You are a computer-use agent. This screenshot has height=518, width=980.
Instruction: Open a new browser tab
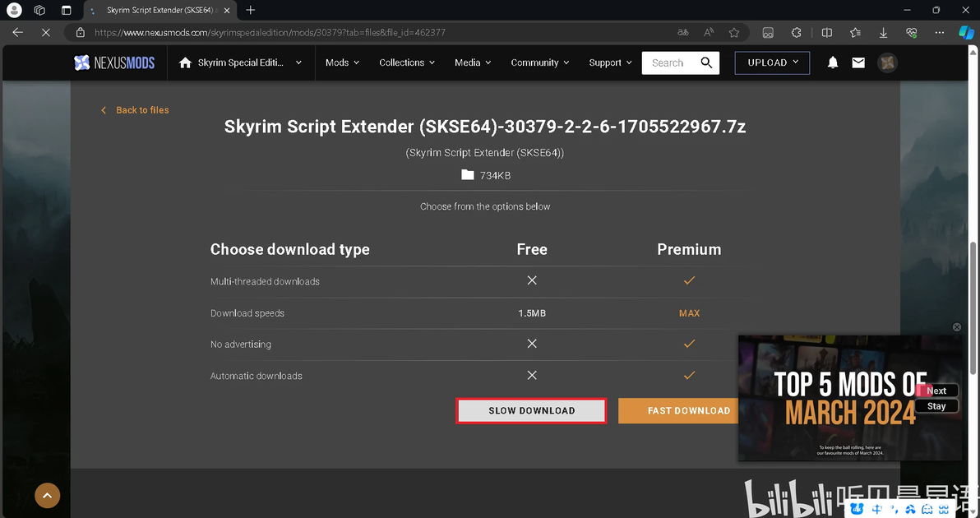[251, 10]
